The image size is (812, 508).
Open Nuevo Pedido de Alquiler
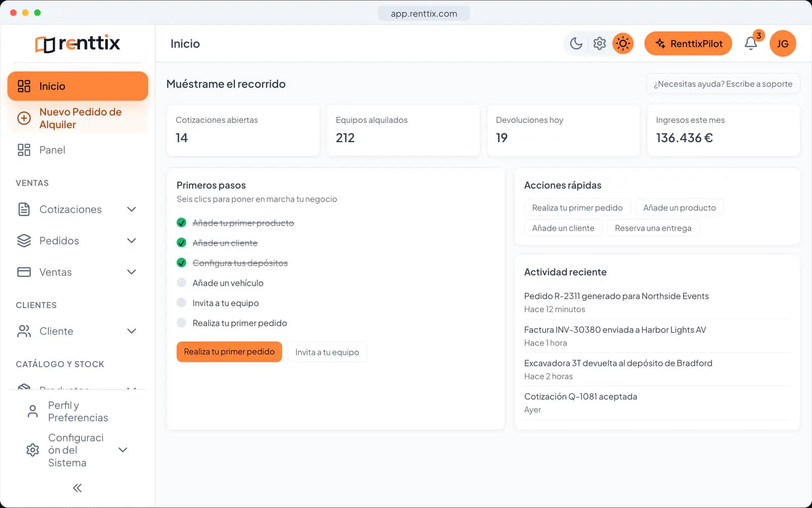[78, 118]
